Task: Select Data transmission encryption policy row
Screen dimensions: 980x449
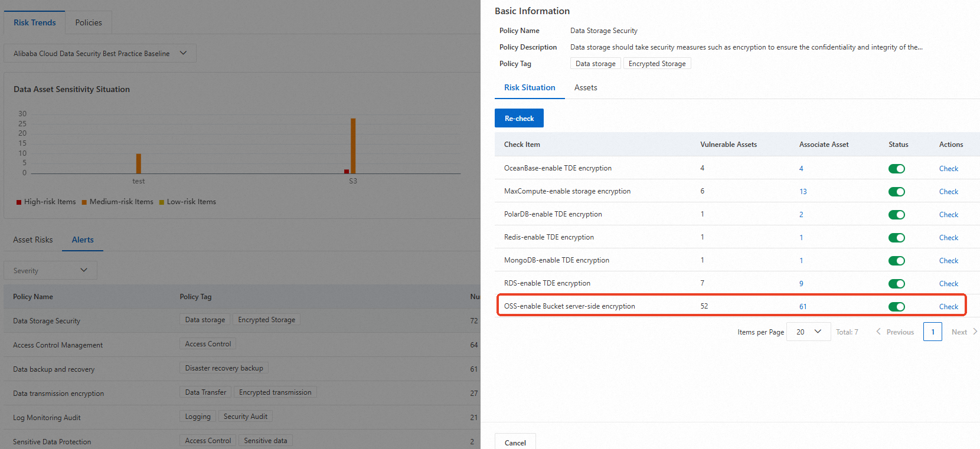Action: (242, 393)
